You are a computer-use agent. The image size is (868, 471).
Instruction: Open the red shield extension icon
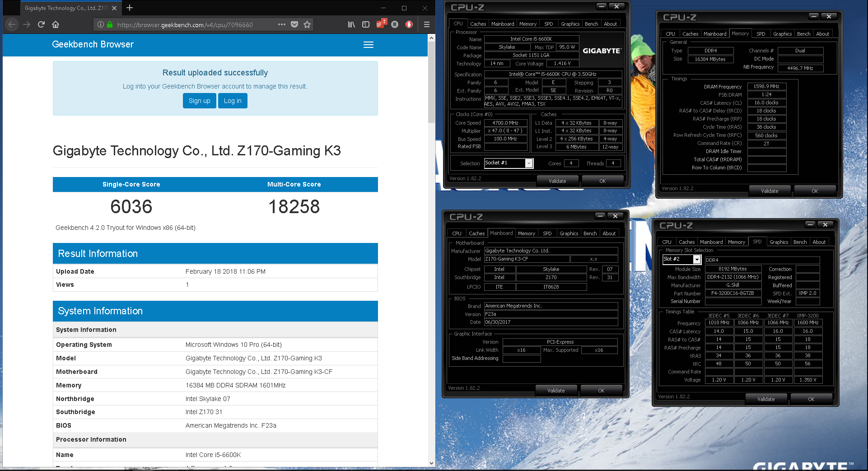(409, 24)
